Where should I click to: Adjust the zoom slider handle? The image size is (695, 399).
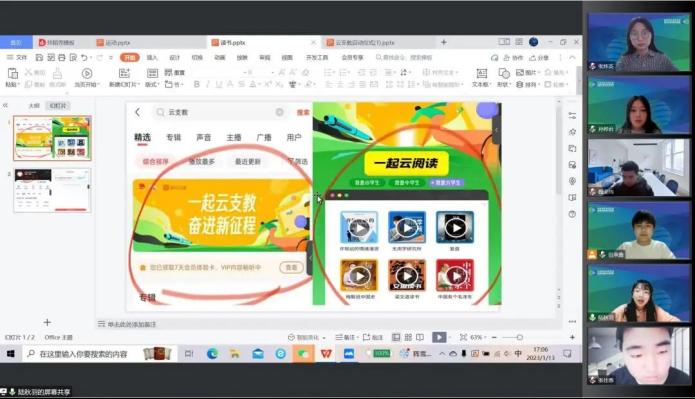(519, 337)
